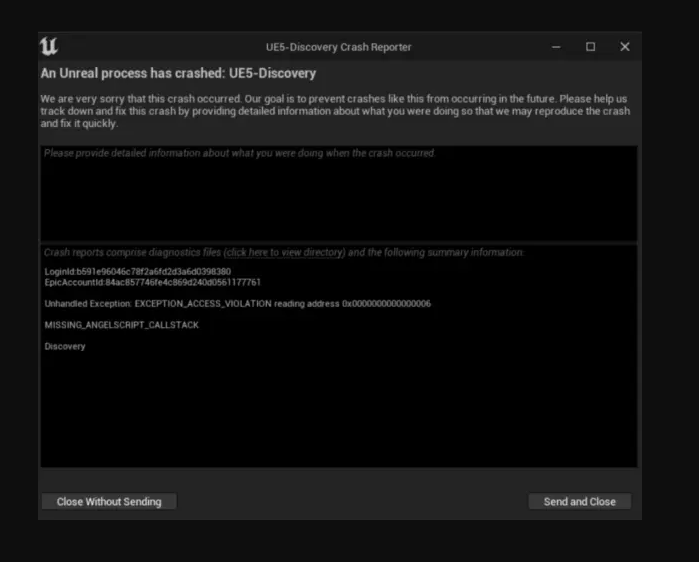This screenshot has height=562, width=699.
Task: Select MISSING_ANGELSCRIPT_CALLSTACK text
Action: 122,325
